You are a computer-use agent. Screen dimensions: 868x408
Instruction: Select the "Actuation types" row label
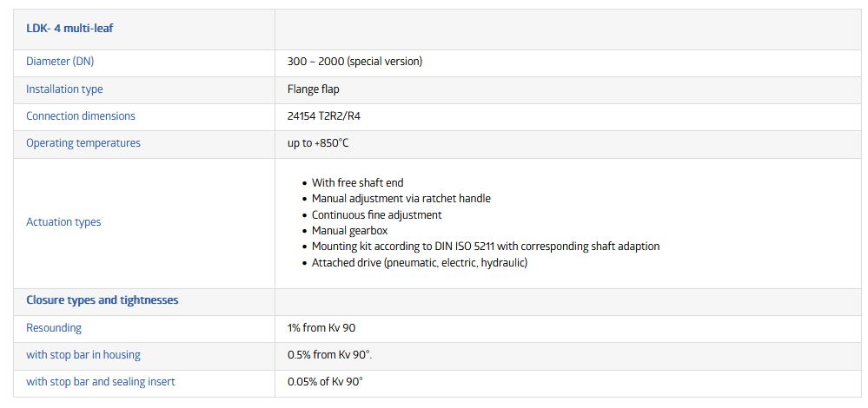point(63,222)
